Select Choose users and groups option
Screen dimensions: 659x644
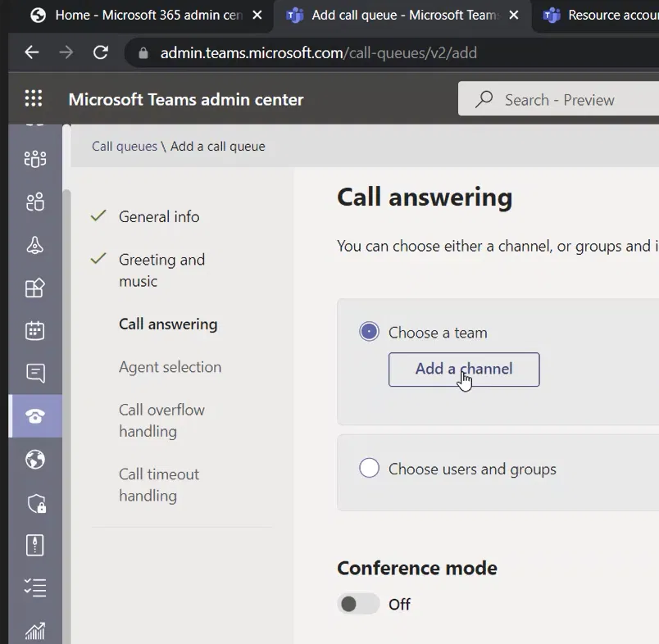coord(369,468)
